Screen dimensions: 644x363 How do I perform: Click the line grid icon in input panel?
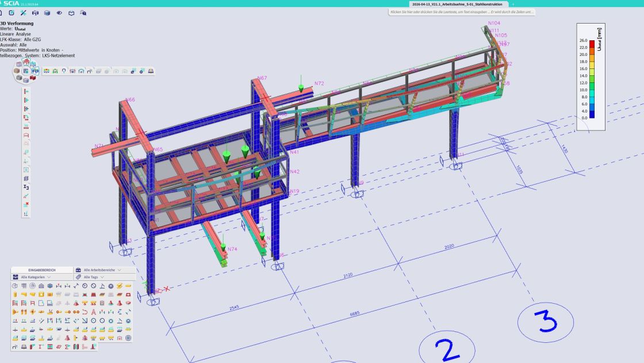click(x=24, y=286)
